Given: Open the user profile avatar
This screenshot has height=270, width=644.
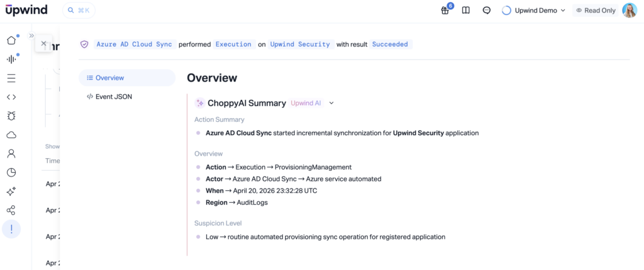Looking at the screenshot, I should (630, 11).
